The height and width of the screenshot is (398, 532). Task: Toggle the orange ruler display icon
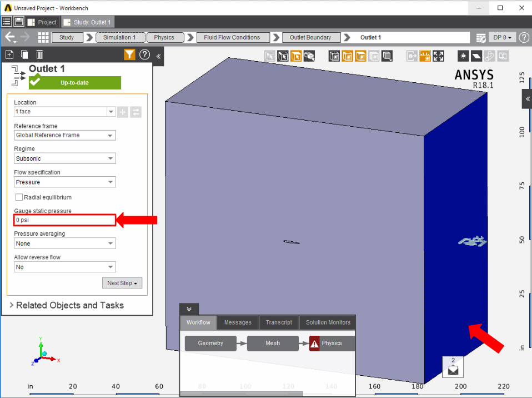(x=425, y=56)
